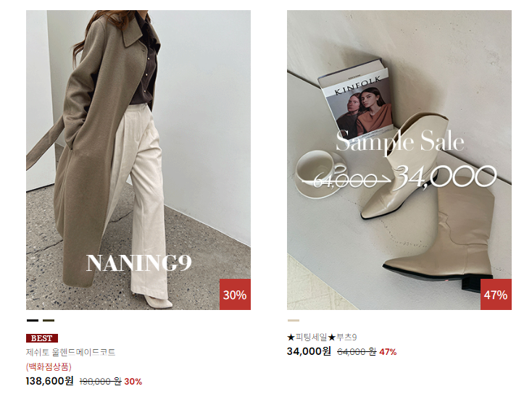The image size is (532, 394).
Task: Click the KINFOLK magazine in the boots photo
Action: click(357, 98)
